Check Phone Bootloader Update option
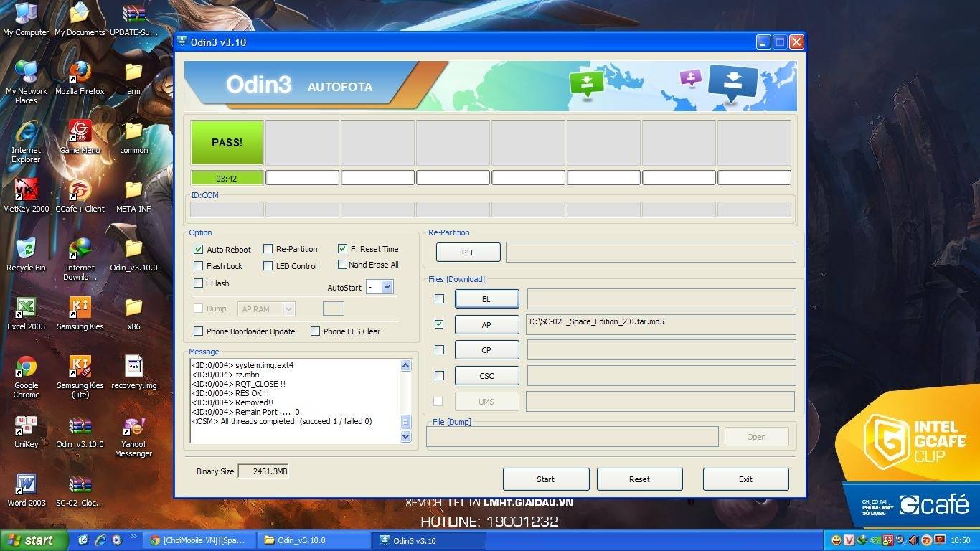Screen dimensions: 980x551 199,331
